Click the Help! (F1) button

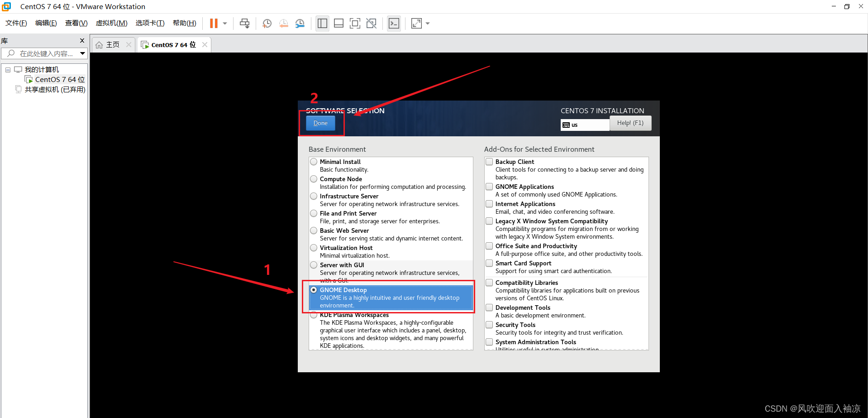coord(630,123)
